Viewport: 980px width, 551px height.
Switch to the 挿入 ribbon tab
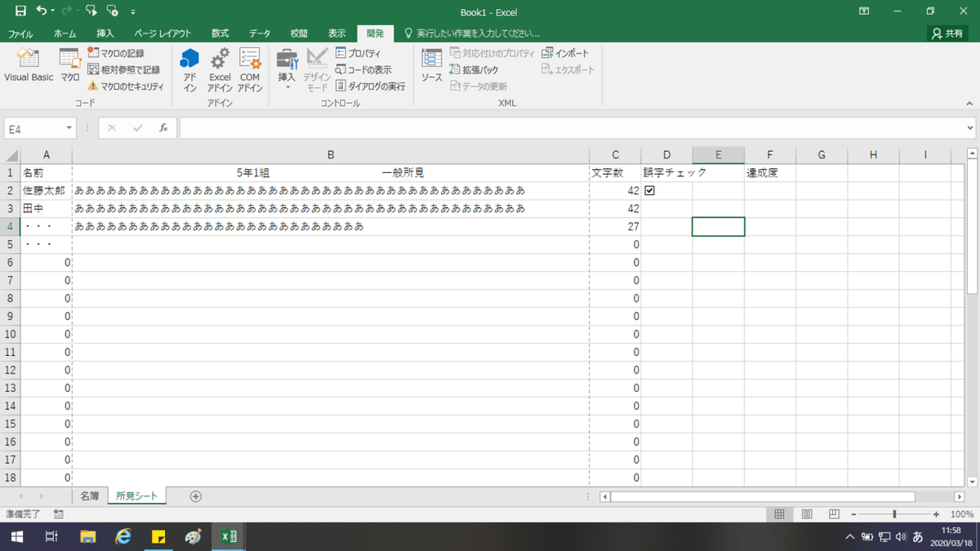point(105,33)
